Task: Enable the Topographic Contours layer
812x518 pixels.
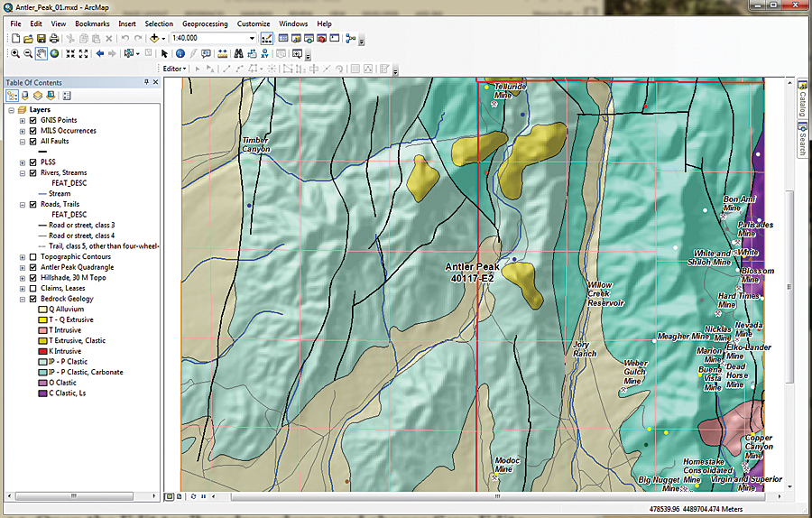Action: click(33, 257)
